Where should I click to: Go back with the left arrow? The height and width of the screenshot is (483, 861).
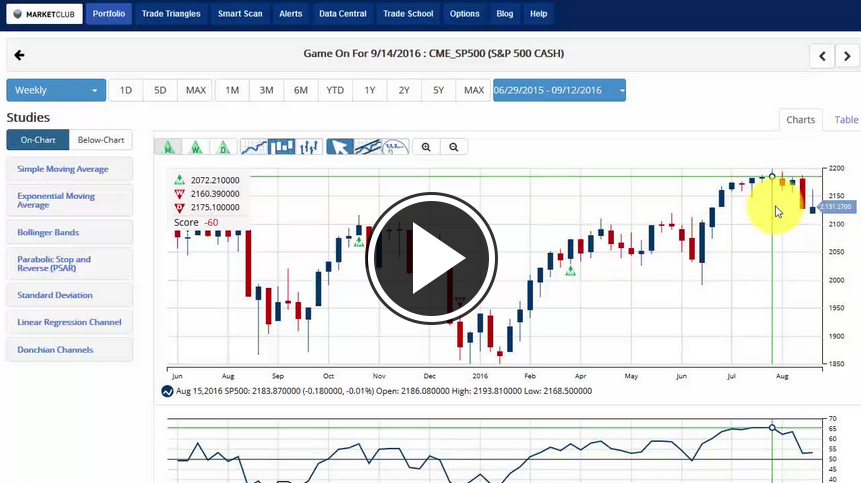click(x=20, y=55)
